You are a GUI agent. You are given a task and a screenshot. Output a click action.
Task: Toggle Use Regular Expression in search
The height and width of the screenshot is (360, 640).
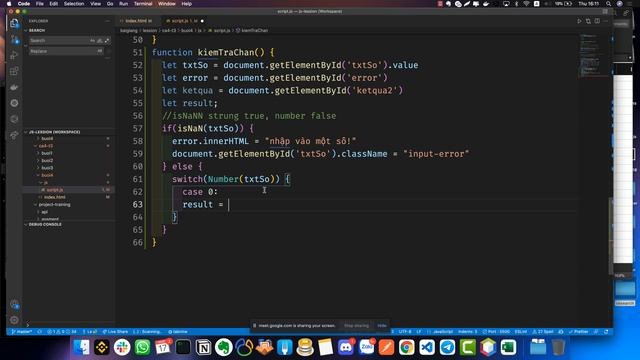pos(107,40)
